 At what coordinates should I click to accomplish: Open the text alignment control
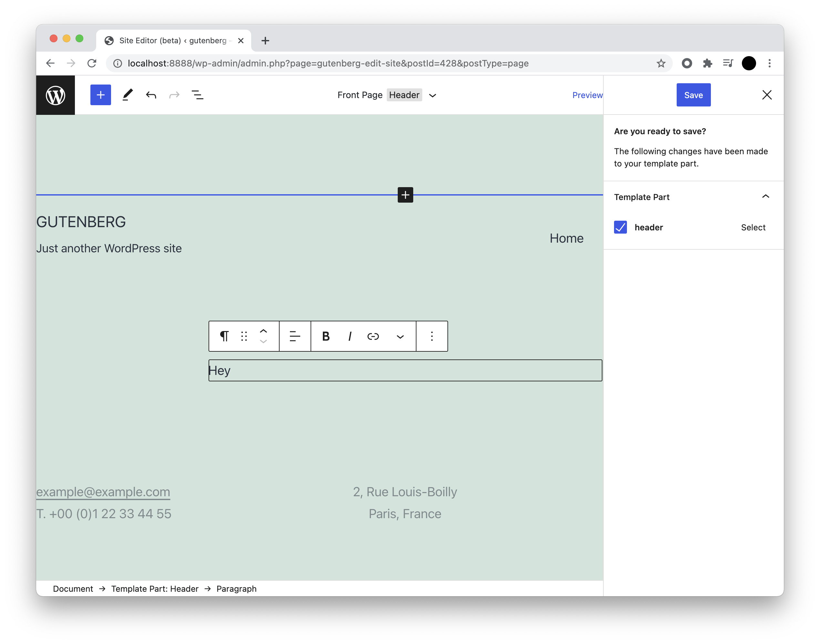pos(295,336)
